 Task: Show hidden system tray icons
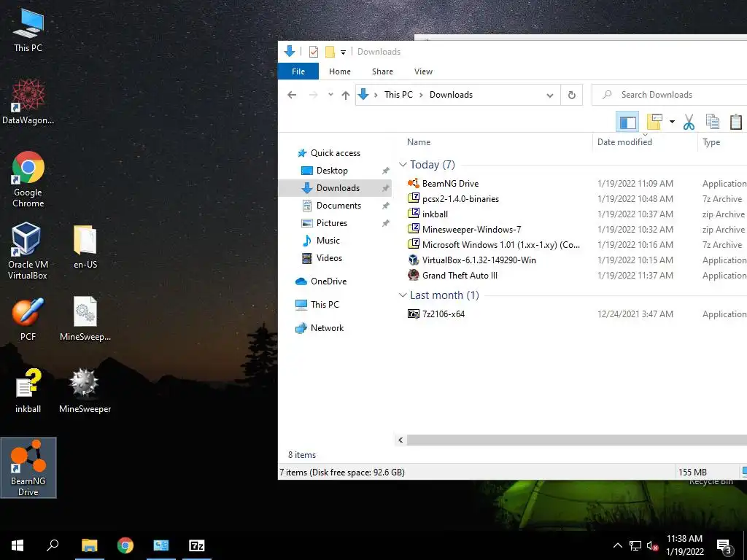coord(617,545)
